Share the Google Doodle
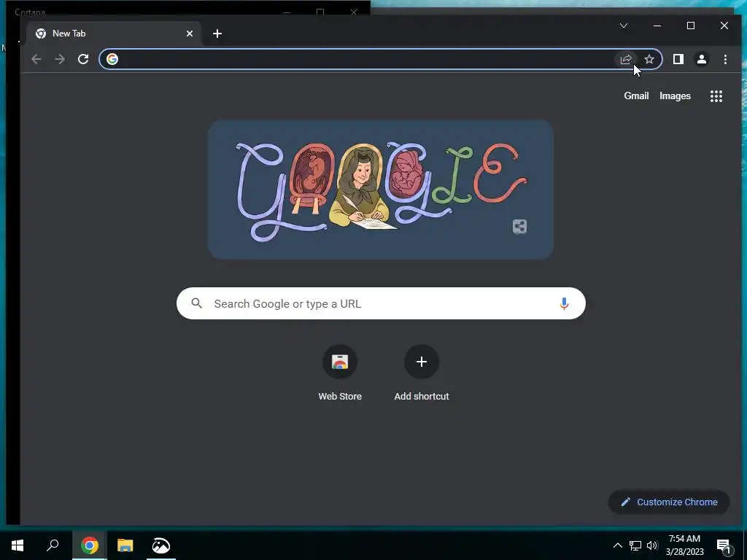This screenshot has width=747, height=560. 519,227
